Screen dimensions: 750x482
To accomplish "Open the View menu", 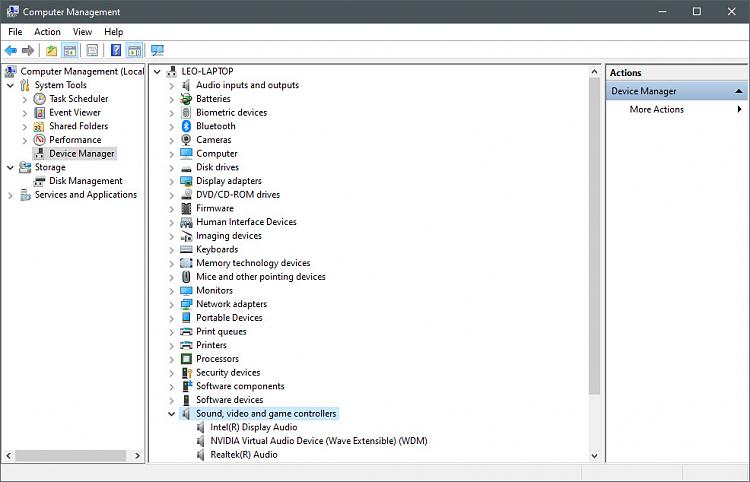I will click(82, 32).
